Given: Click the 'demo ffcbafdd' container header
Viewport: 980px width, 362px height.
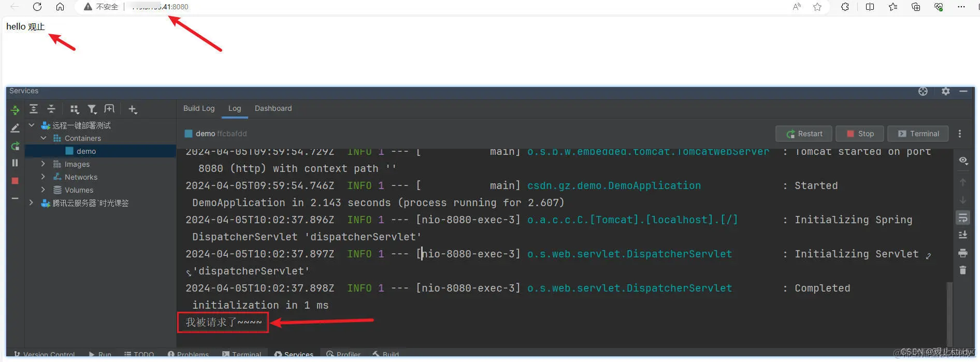Looking at the screenshot, I should 216,134.
